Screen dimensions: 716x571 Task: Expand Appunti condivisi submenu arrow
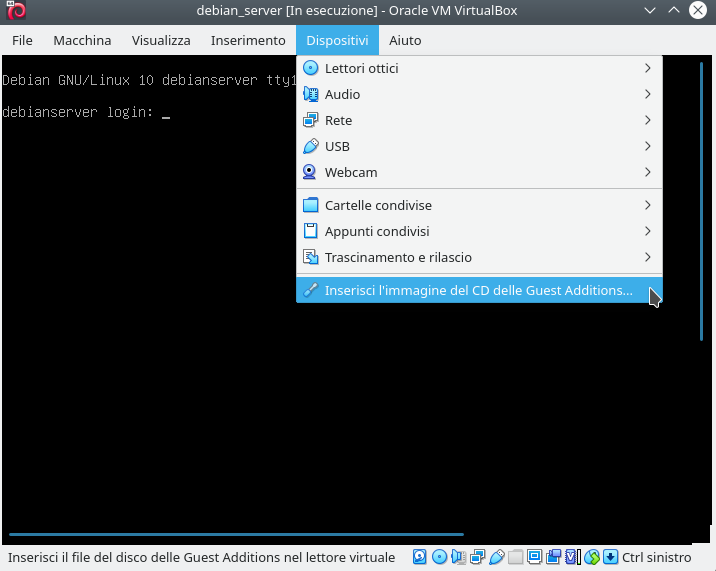pos(648,231)
